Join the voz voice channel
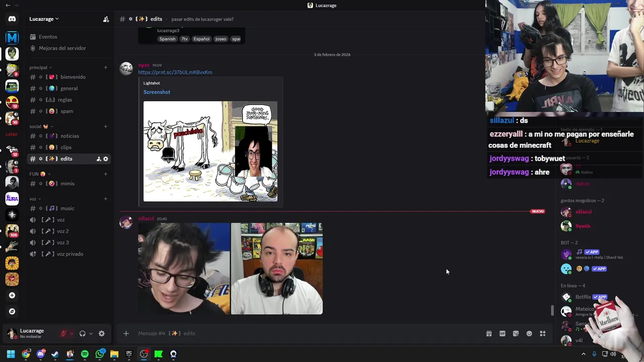The image size is (644, 362). click(x=69, y=220)
